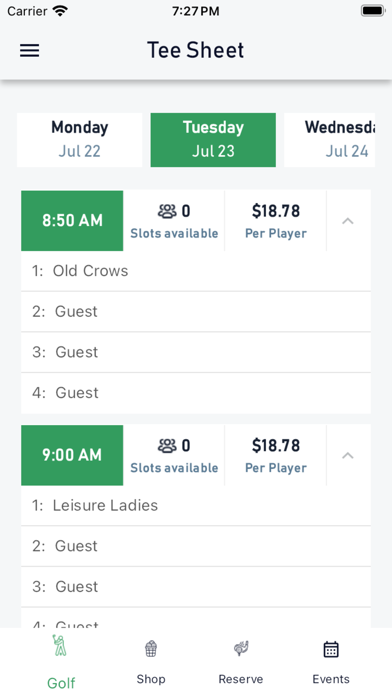Tap the Golf tab golfer icon

59,645
